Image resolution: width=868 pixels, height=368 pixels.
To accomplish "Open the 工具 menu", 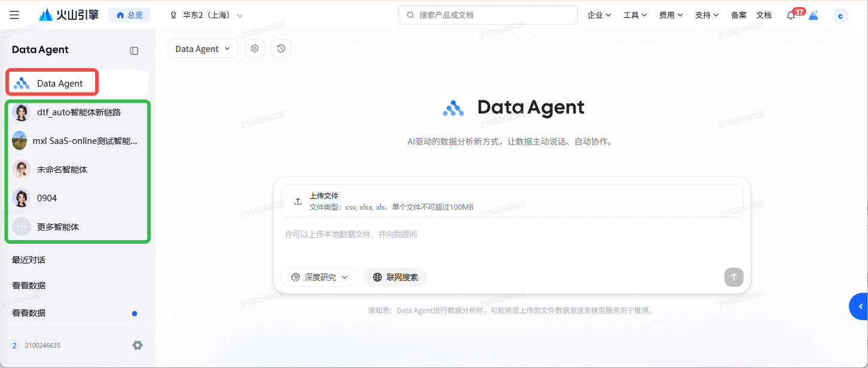I will 635,15.
